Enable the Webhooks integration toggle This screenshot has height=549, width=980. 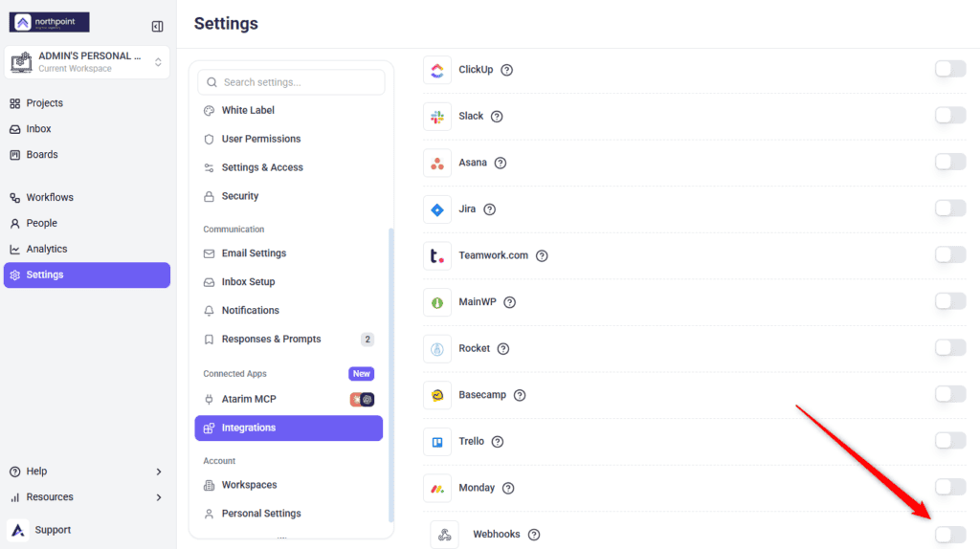coord(950,534)
